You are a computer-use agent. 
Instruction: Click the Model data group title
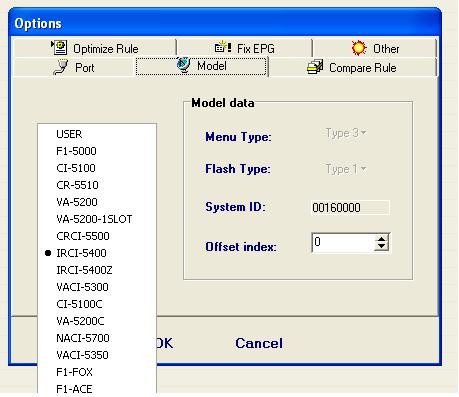pos(223,103)
